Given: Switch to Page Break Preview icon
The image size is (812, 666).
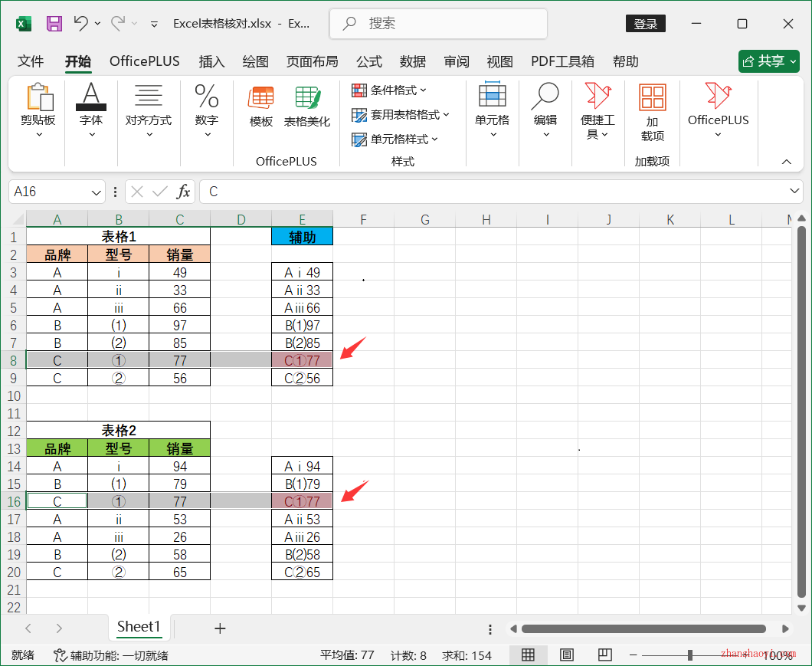Looking at the screenshot, I should [x=605, y=655].
